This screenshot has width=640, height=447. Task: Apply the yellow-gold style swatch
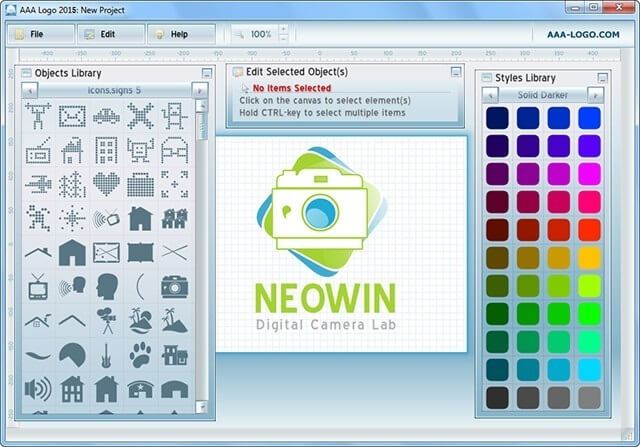point(589,258)
